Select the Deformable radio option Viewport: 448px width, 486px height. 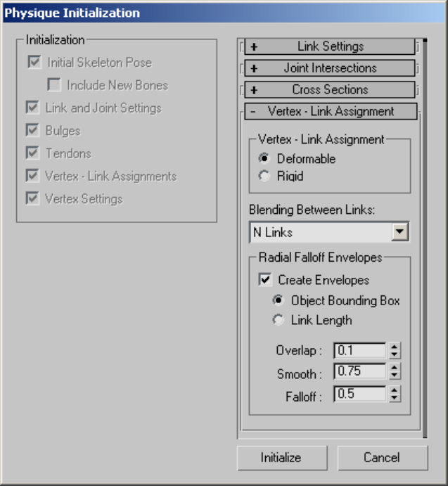pos(265,159)
